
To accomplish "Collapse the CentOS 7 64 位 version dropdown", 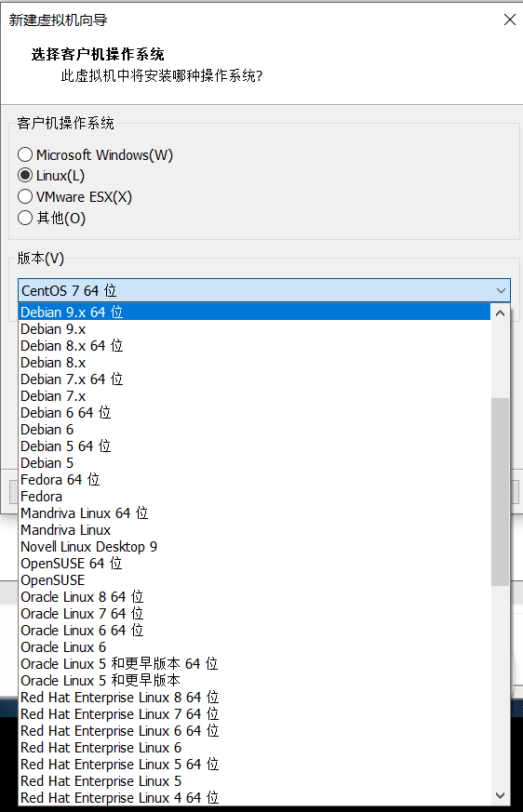I will (501, 290).
